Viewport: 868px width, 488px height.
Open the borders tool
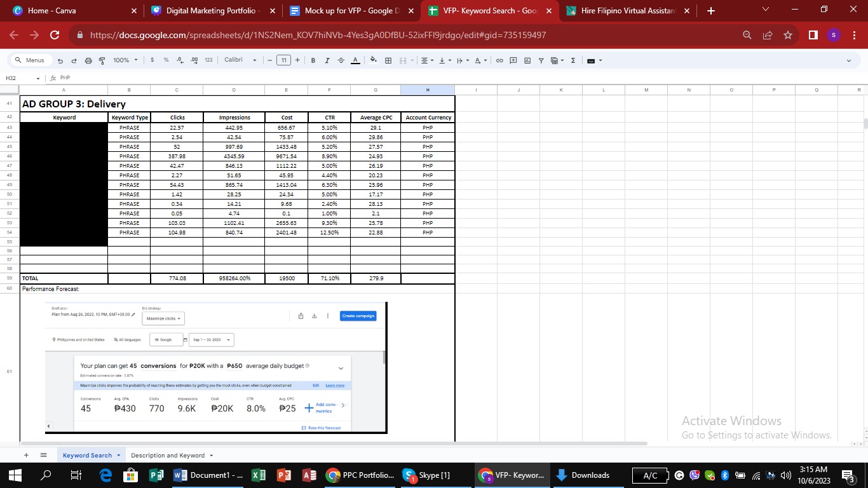point(388,60)
